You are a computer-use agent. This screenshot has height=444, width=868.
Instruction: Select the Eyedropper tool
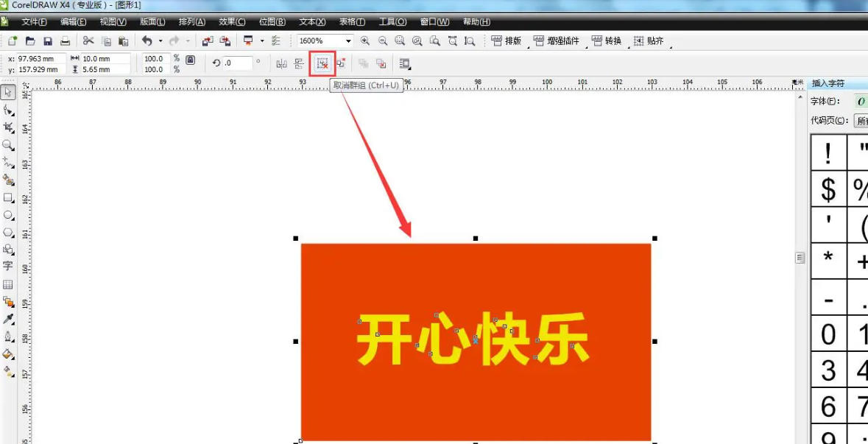pyautogui.click(x=9, y=319)
